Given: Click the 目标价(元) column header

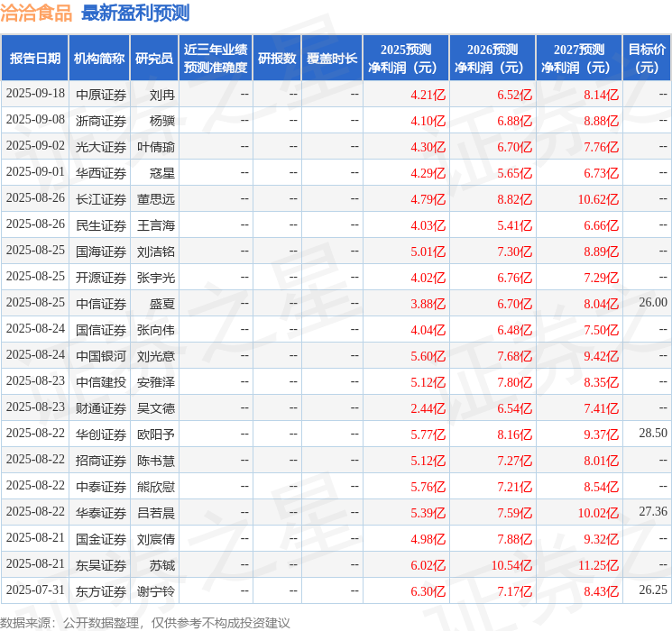Looking at the screenshot, I should tap(647, 58).
